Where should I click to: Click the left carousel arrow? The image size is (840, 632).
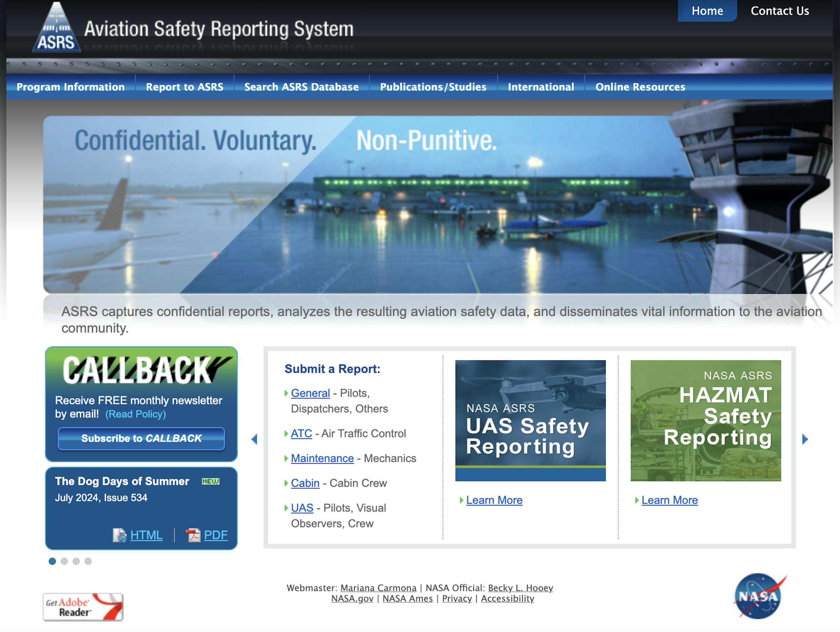(254, 439)
